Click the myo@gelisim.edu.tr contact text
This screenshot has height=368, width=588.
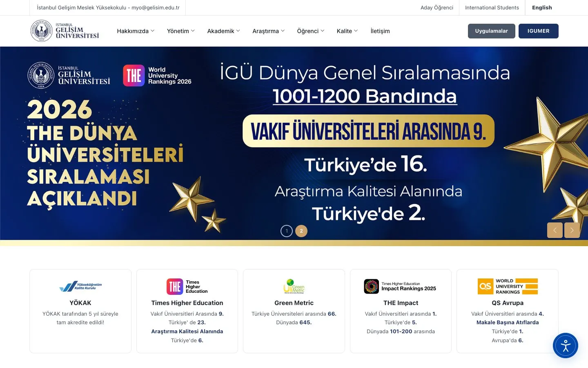click(156, 8)
